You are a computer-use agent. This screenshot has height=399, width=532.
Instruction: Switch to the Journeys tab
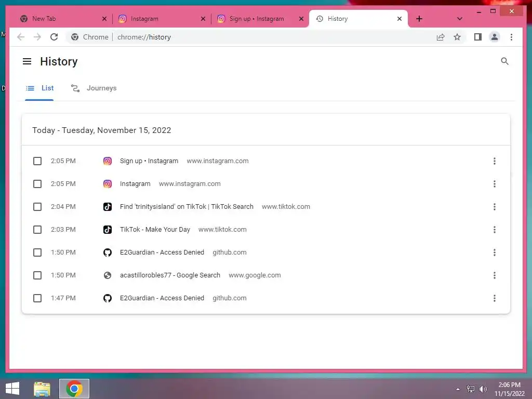point(94,88)
